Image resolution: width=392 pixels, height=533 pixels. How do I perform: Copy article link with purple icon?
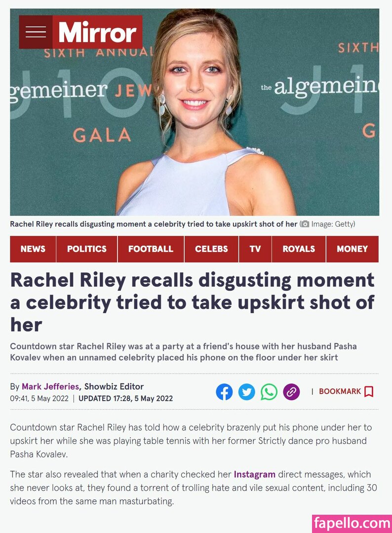click(291, 392)
